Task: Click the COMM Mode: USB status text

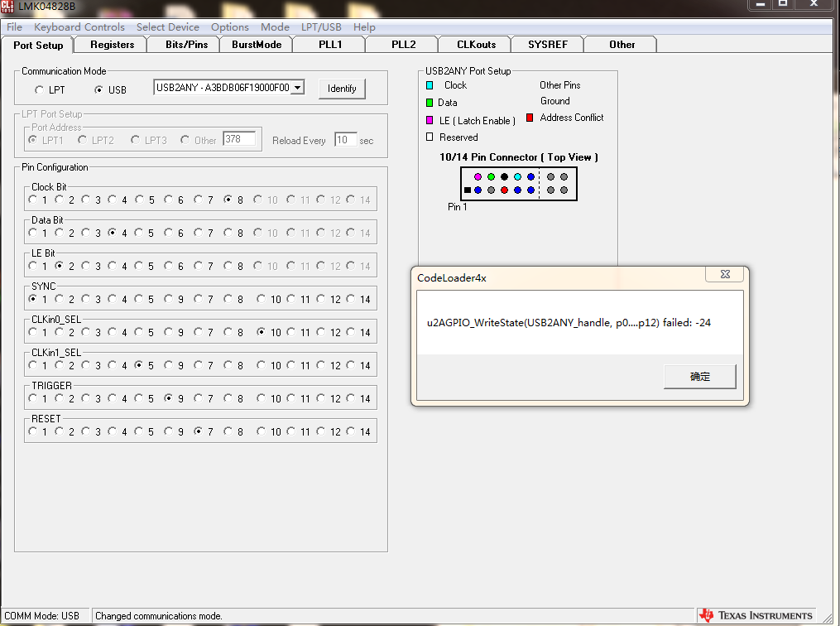Action: 41,616
